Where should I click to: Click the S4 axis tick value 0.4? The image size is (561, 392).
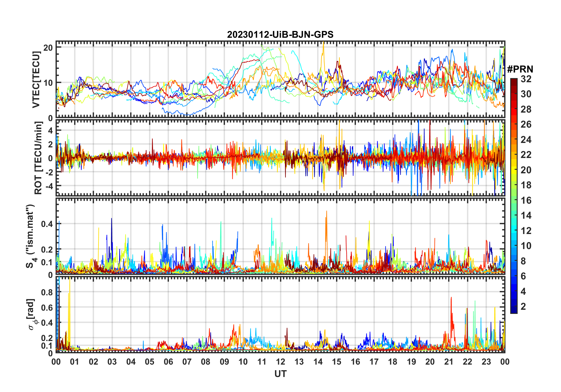coord(47,224)
